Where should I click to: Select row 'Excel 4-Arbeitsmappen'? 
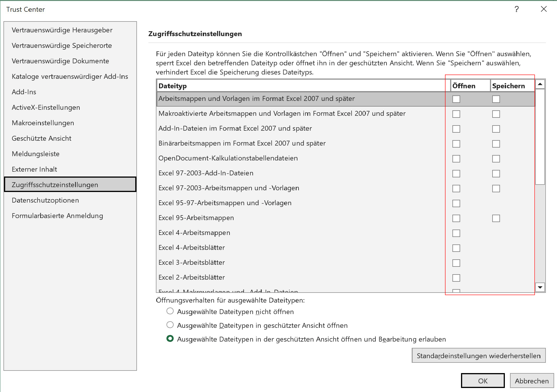coord(346,233)
